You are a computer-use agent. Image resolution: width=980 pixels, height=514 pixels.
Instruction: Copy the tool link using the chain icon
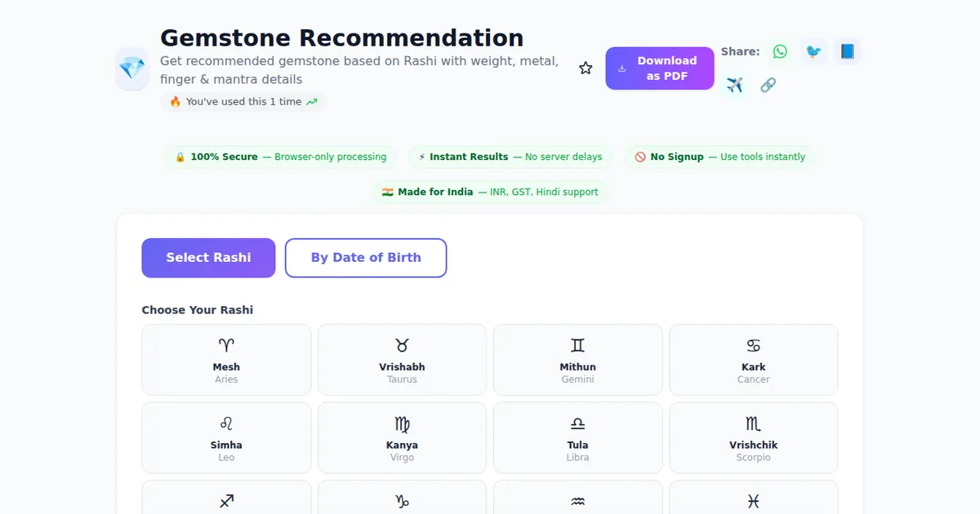click(768, 84)
